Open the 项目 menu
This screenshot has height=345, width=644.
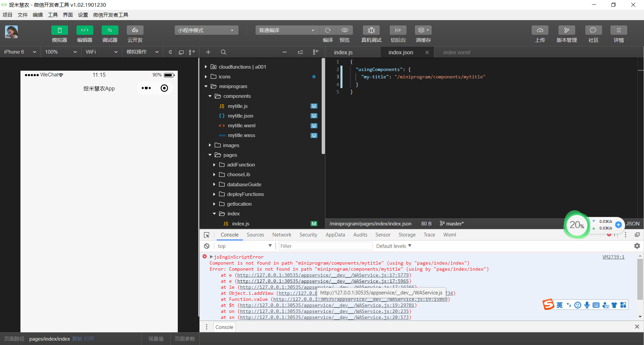[x=7, y=15]
